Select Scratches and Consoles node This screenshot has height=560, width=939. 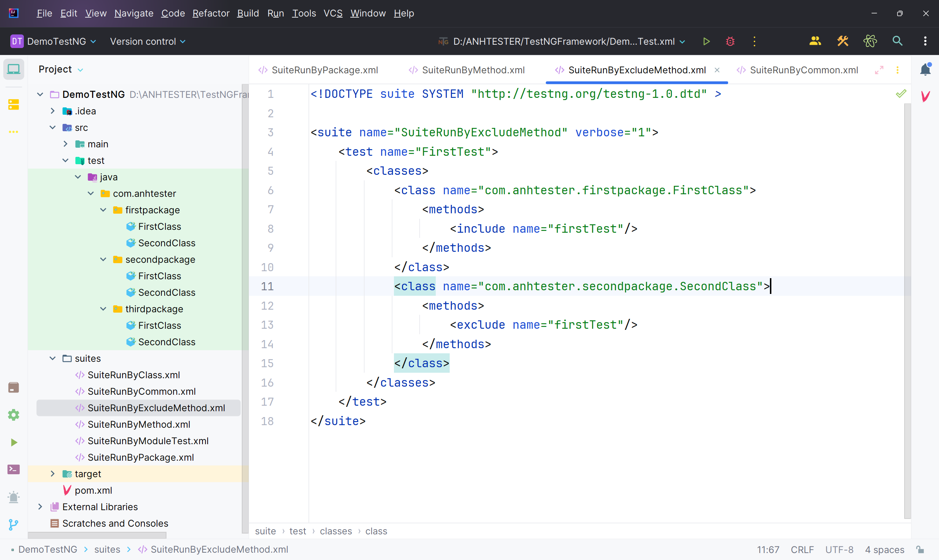(115, 523)
